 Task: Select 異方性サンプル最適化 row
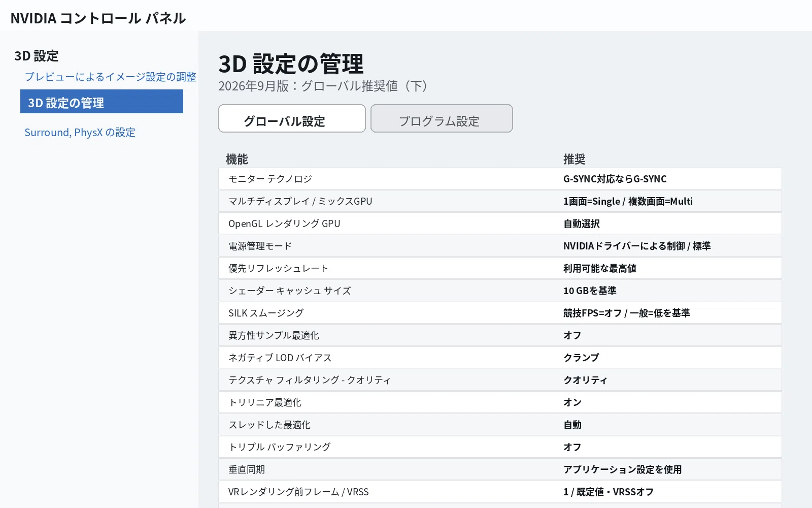(500, 335)
